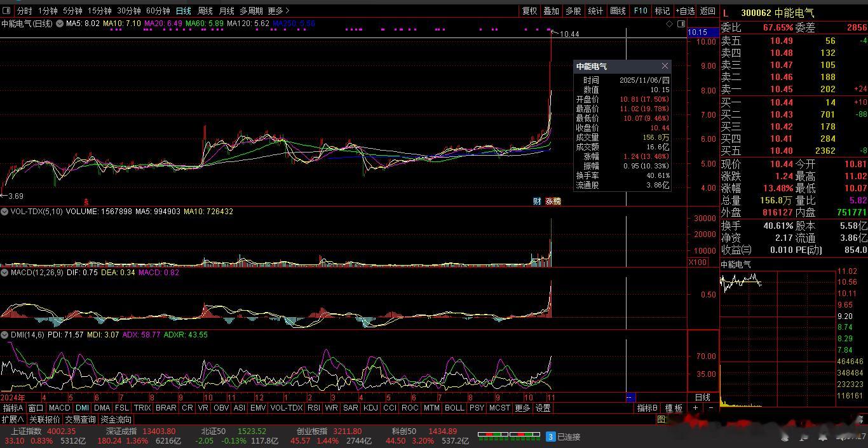This screenshot has width=868, height=448.
Task: Open the 交易查询 tab
Action: [x=80, y=419]
